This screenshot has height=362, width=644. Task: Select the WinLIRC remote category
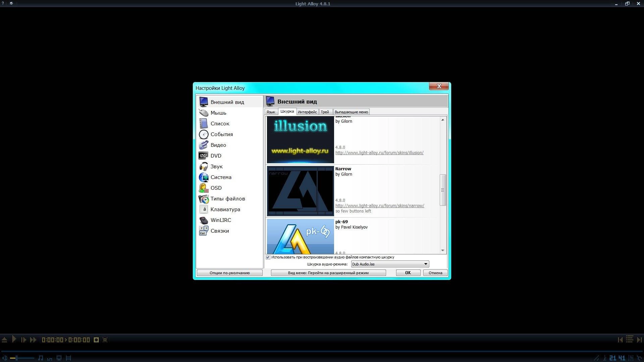click(229, 220)
